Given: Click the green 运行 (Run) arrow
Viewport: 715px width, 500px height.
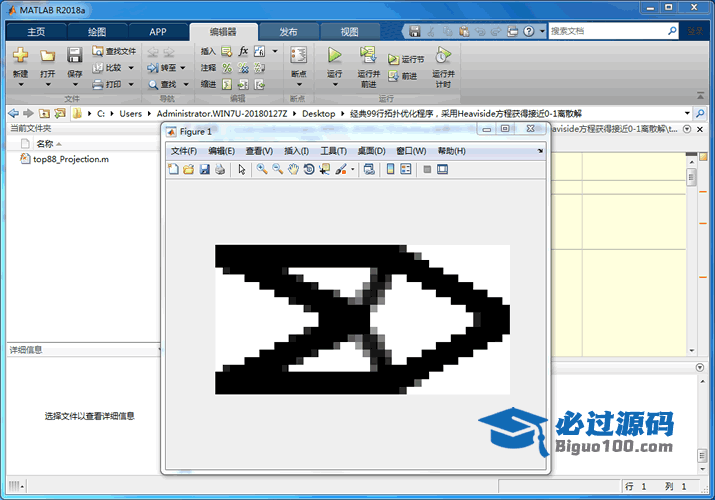Looking at the screenshot, I should tap(334, 55).
